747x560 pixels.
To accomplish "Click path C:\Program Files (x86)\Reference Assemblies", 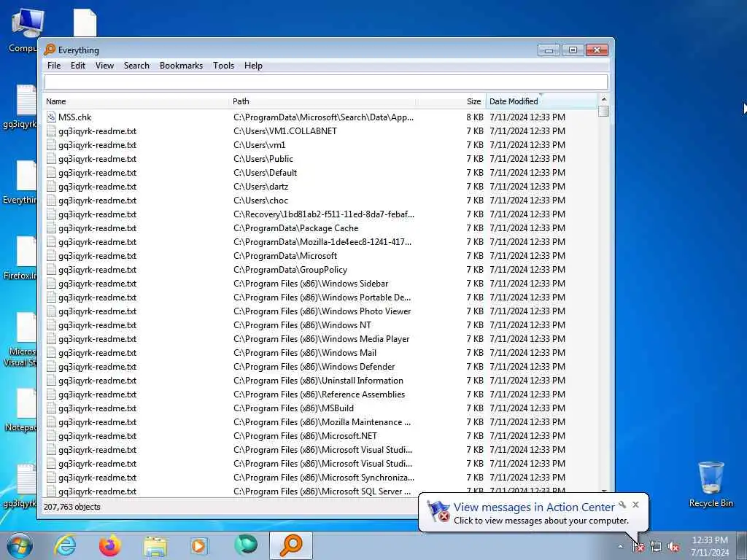I will point(320,394).
